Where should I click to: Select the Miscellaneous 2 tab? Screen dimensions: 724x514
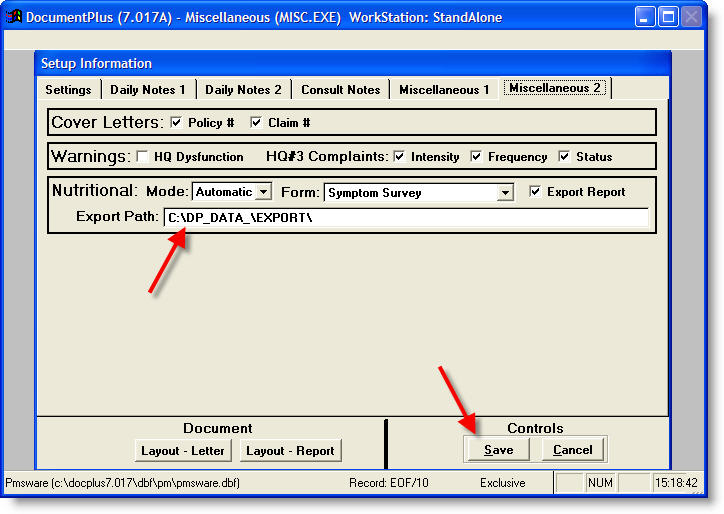pos(555,88)
